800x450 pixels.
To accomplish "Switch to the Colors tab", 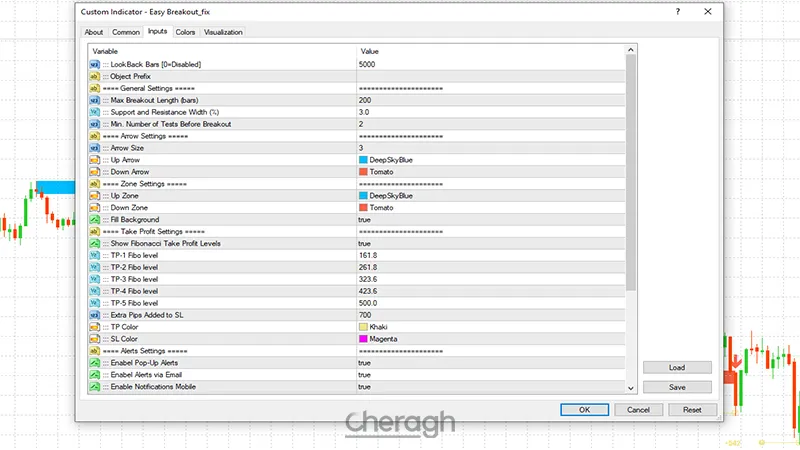I will click(185, 32).
